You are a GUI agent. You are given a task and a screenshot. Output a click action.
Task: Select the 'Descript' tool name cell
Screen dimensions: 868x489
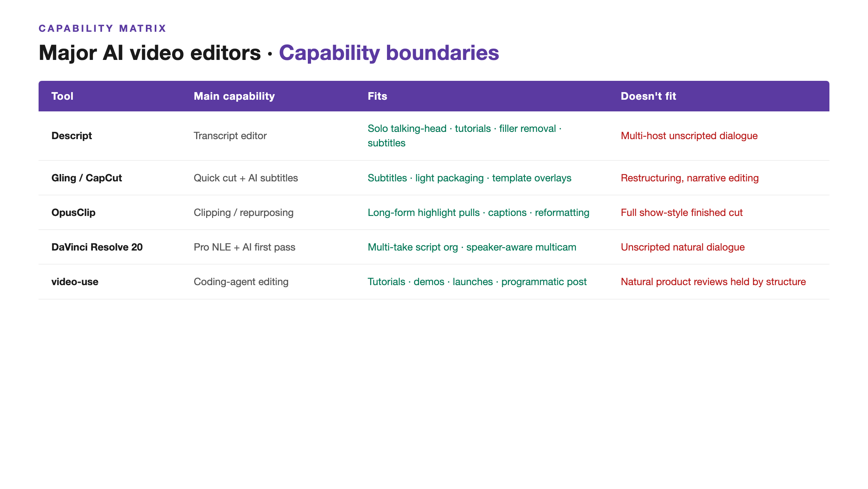72,136
